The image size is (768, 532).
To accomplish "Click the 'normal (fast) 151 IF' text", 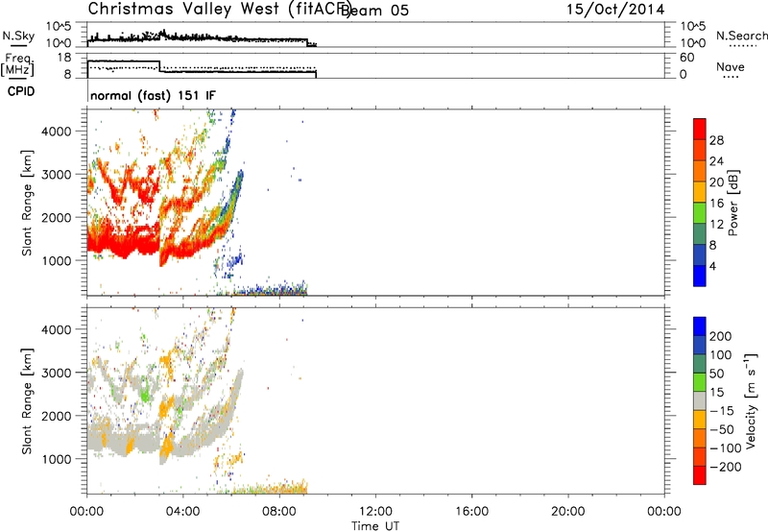I will click(x=153, y=95).
